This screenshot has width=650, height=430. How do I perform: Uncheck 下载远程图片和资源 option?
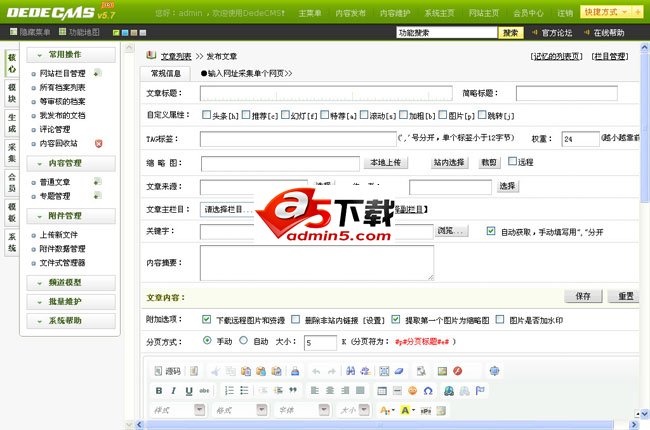[x=206, y=319]
